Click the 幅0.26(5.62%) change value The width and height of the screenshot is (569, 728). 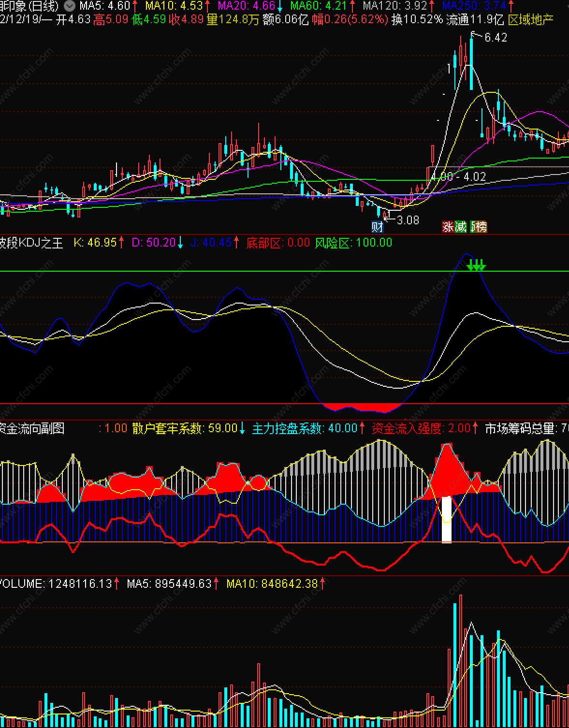click(x=350, y=19)
